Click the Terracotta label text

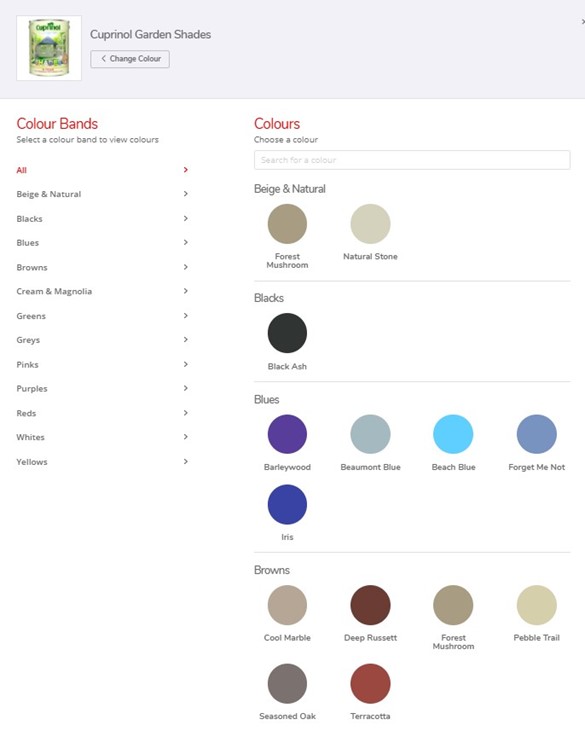(x=370, y=716)
